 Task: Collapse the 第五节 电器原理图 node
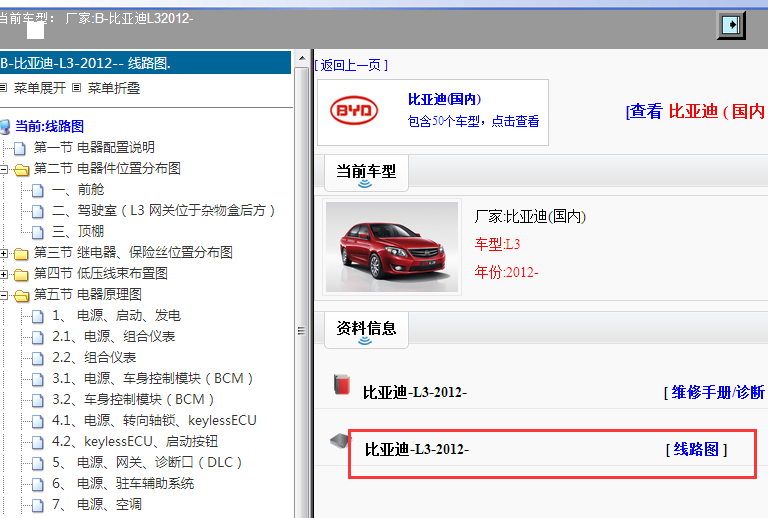point(4,295)
